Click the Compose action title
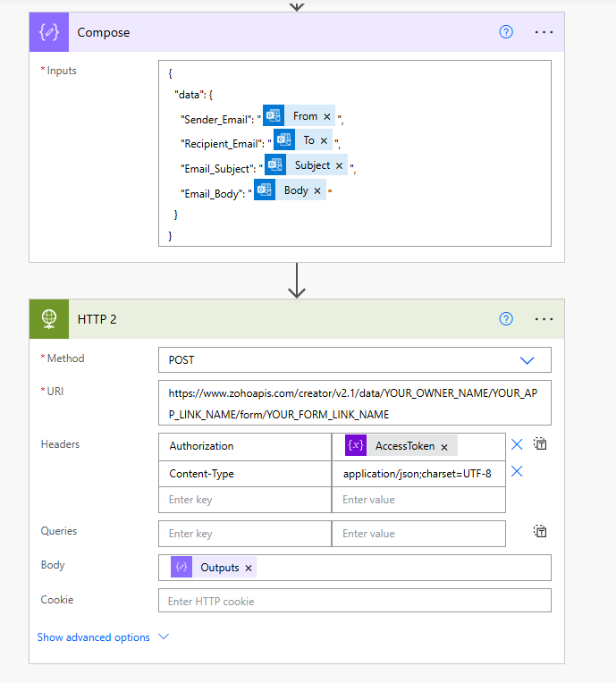616x683 pixels. [103, 33]
